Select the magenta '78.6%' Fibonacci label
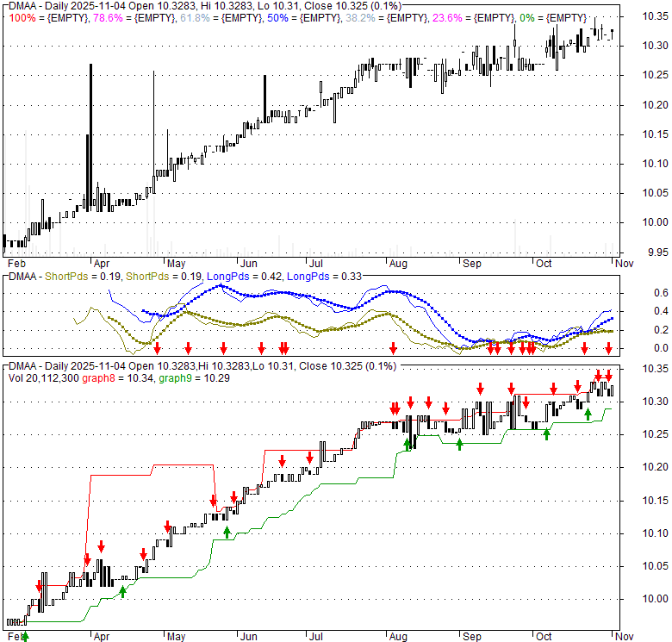 108,18
